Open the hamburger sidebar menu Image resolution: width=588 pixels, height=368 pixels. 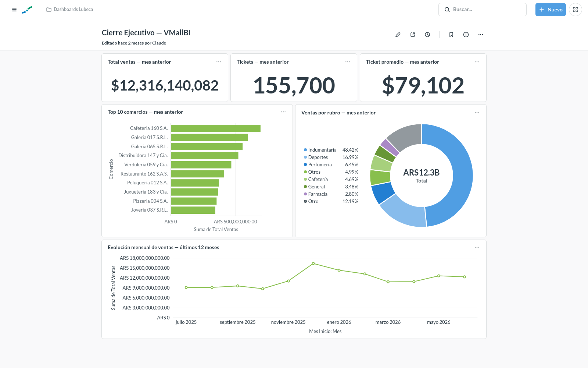tap(14, 10)
